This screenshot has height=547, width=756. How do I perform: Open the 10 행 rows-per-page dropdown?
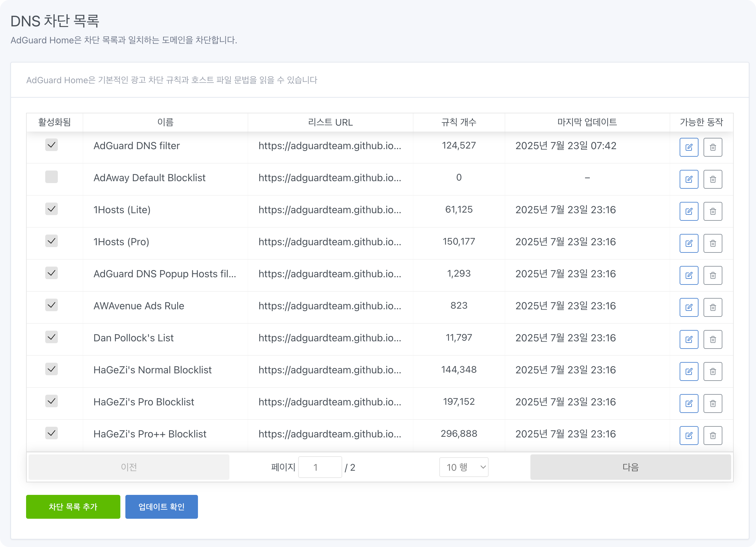pos(463,467)
